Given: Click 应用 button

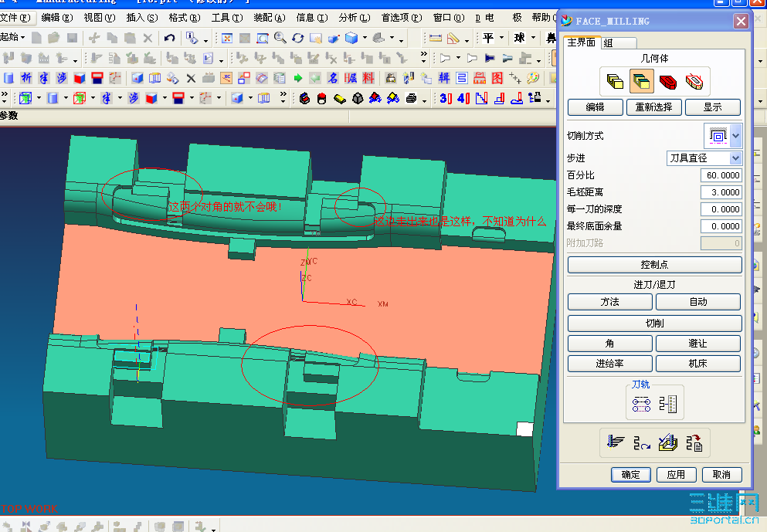Looking at the screenshot, I should click(676, 474).
